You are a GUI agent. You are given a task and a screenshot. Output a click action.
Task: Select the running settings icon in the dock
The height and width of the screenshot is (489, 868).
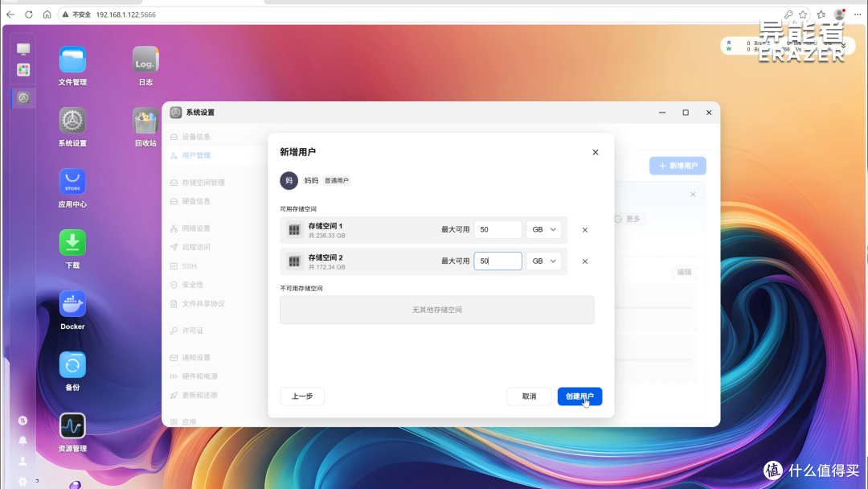tap(23, 98)
